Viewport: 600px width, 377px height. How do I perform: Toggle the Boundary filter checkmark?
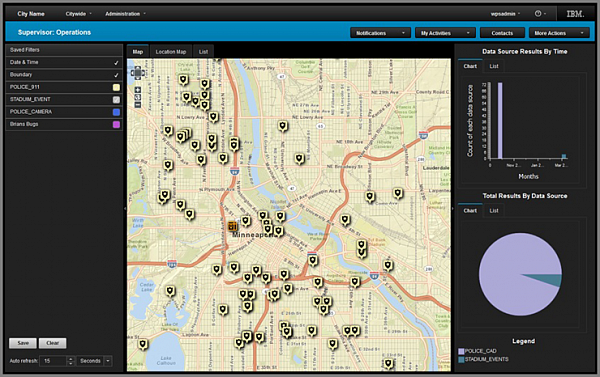(116, 75)
